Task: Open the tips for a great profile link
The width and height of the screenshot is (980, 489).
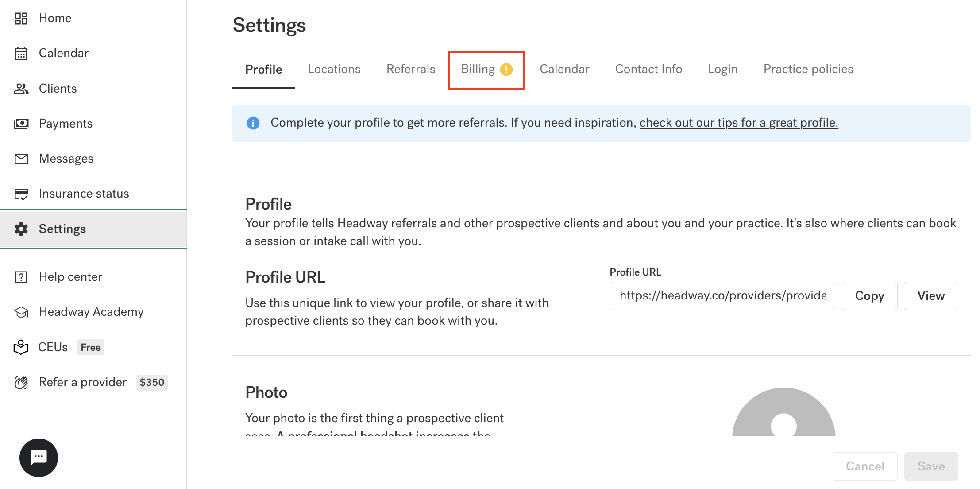Action: 738,123
